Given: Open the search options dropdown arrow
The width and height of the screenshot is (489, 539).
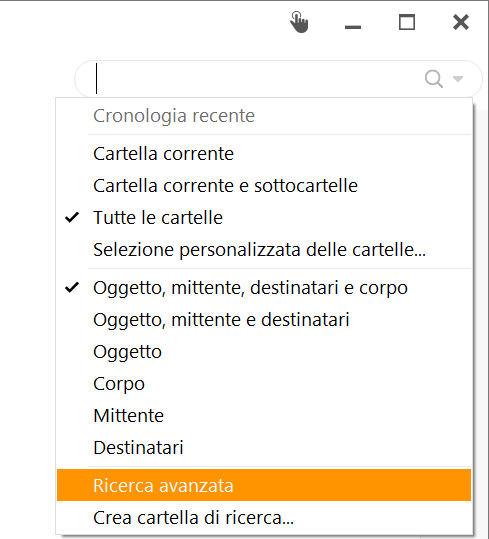Looking at the screenshot, I should point(458,79).
